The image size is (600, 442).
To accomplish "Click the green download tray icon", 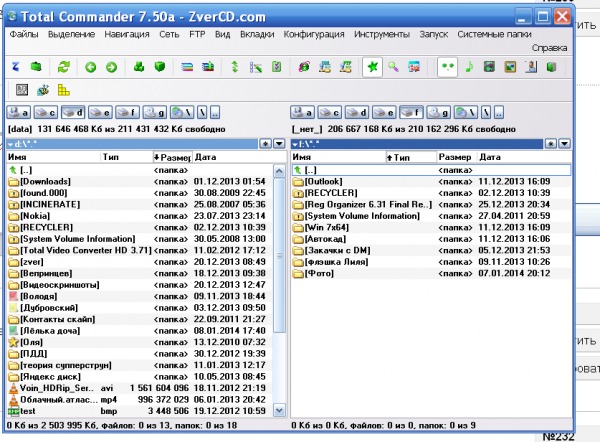I will tap(139, 67).
